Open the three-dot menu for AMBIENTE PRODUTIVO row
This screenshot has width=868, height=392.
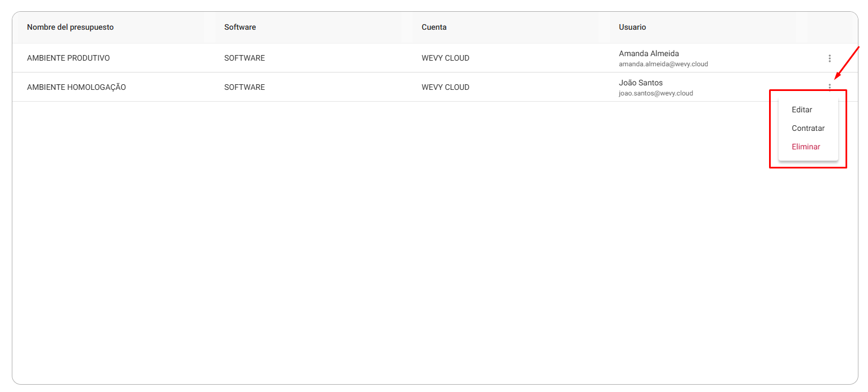tap(829, 58)
